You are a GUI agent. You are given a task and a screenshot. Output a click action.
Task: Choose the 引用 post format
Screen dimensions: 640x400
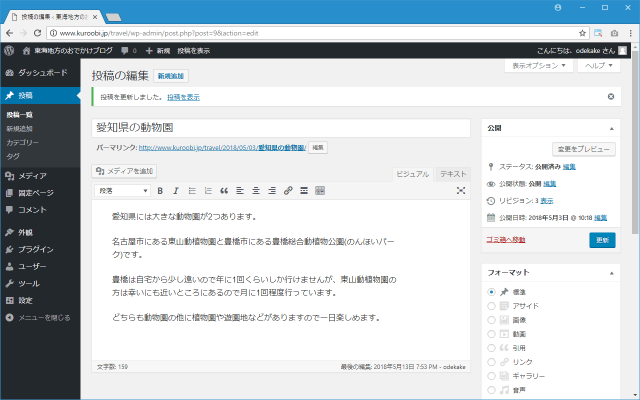coord(492,348)
